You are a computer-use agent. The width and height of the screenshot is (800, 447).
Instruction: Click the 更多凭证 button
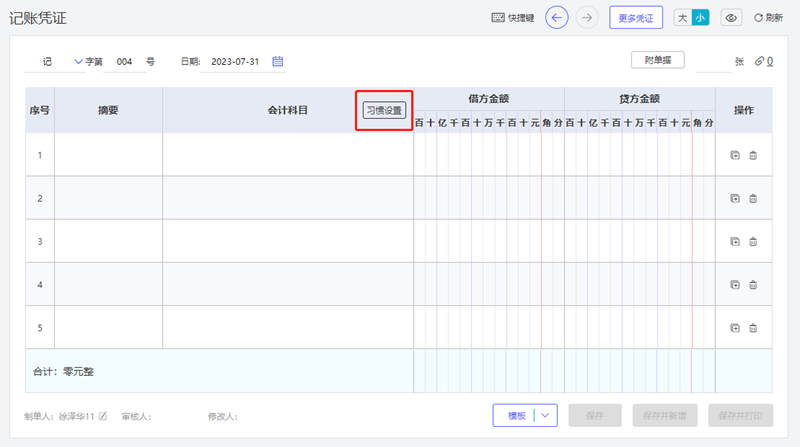[636, 18]
